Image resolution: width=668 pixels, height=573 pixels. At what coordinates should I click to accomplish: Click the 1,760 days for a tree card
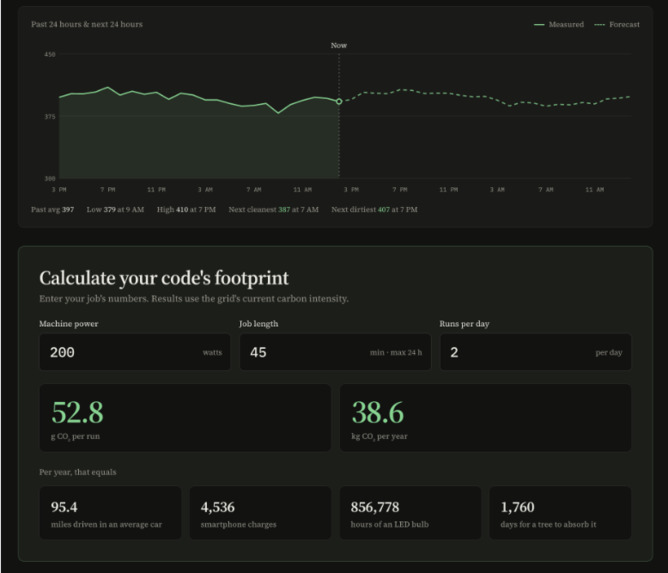pyautogui.click(x=560, y=513)
